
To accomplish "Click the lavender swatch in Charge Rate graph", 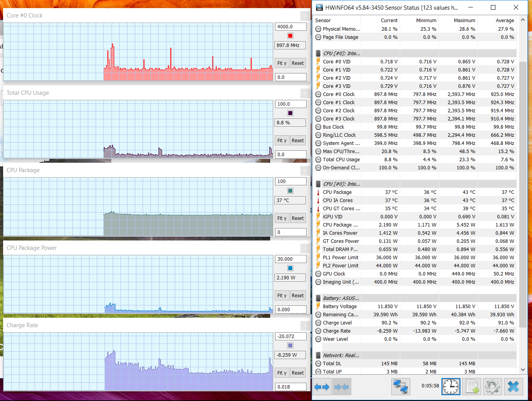I will point(290,345).
